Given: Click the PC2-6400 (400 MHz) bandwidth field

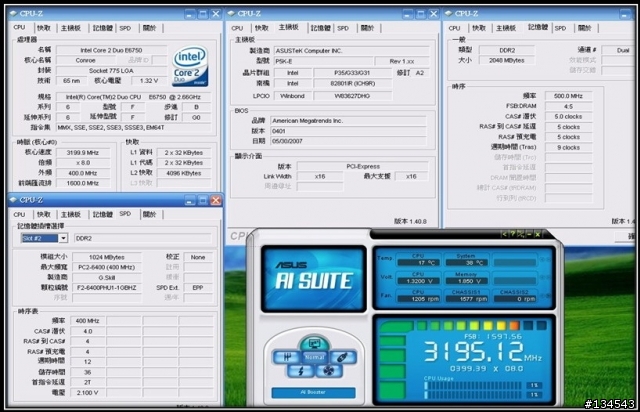Looking at the screenshot, I should (107, 267).
